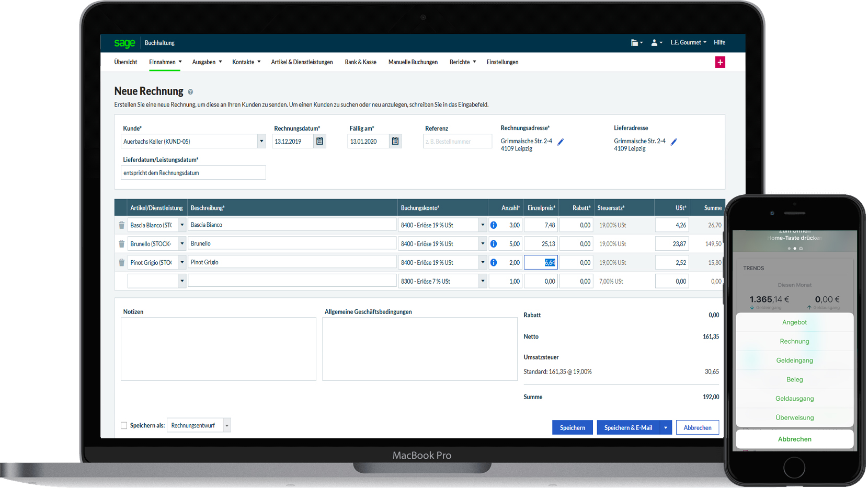Show info for Bascia Bianco Buchungskonto
The width and height of the screenshot is (868, 489).
pyautogui.click(x=493, y=225)
